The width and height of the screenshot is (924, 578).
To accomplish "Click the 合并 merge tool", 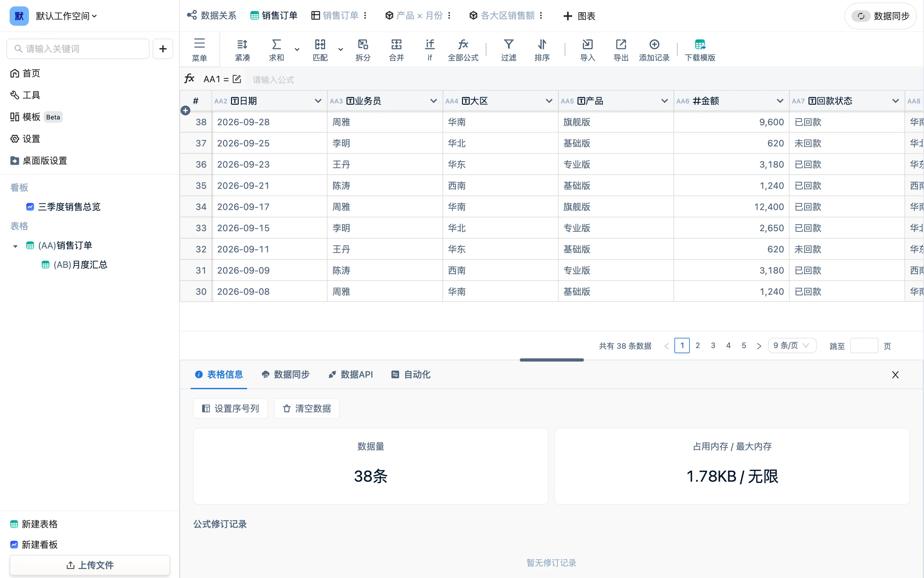I will pyautogui.click(x=396, y=50).
